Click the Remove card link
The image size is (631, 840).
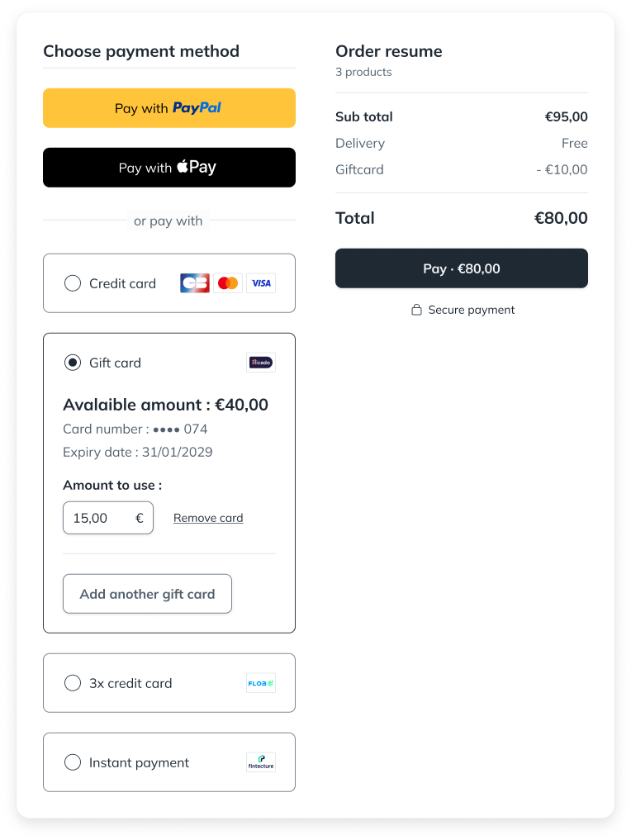click(x=208, y=518)
